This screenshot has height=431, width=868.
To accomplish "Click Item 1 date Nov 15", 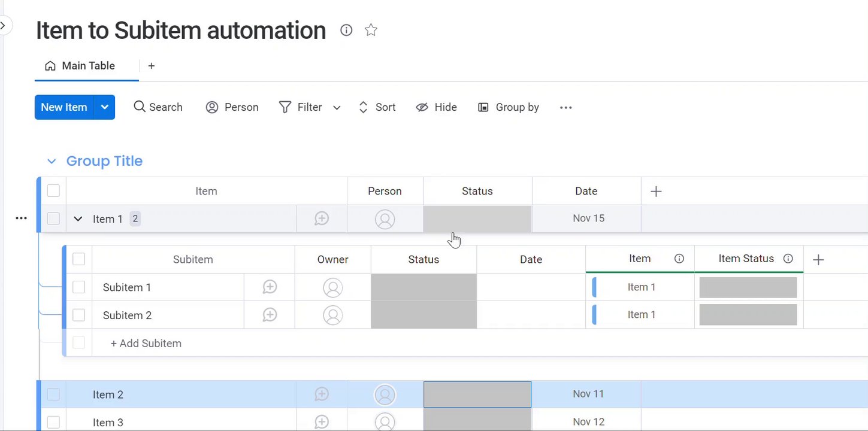I will [588, 218].
